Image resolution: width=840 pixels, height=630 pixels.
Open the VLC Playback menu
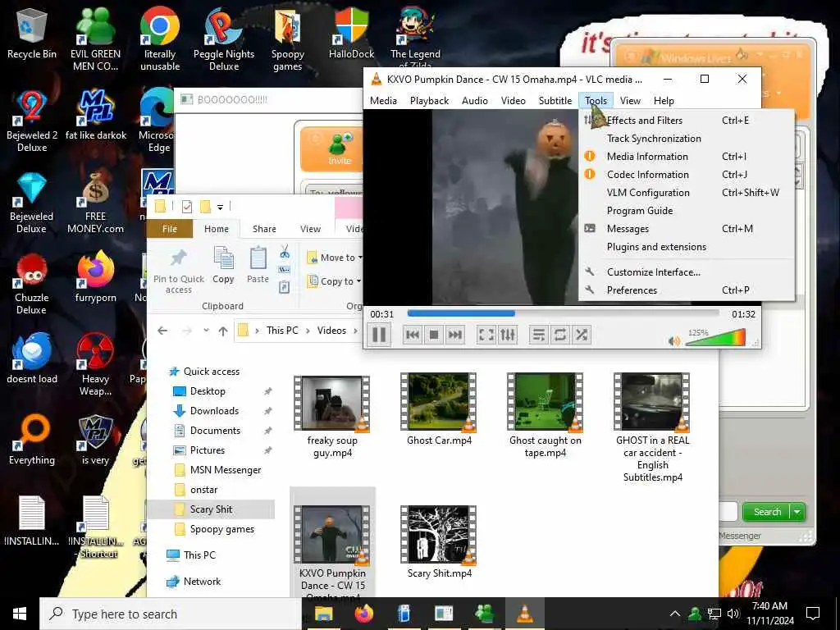coord(429,101)
